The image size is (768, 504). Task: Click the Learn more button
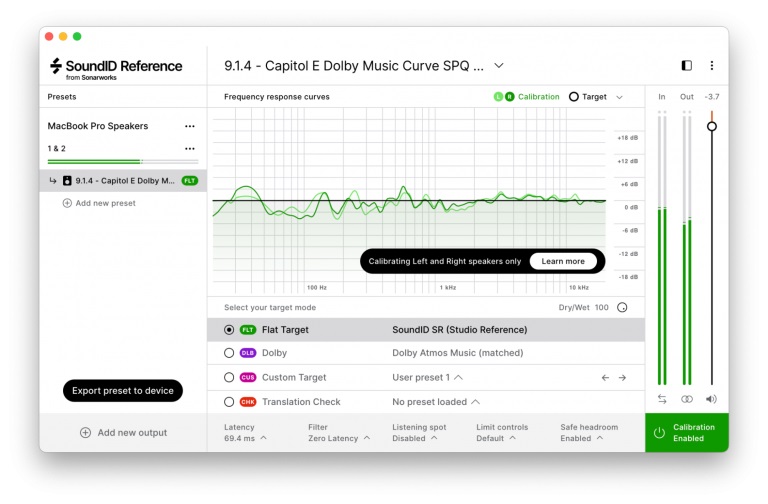[563, 261]
